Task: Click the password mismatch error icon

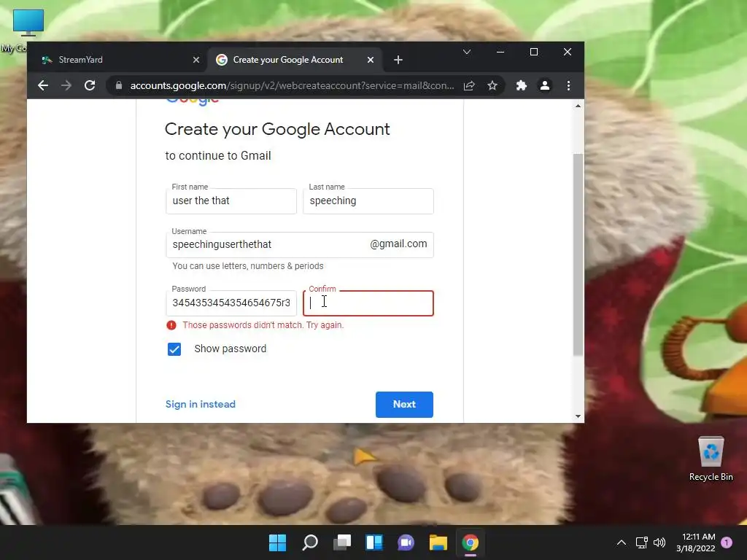Action: (x=171, y=325)
